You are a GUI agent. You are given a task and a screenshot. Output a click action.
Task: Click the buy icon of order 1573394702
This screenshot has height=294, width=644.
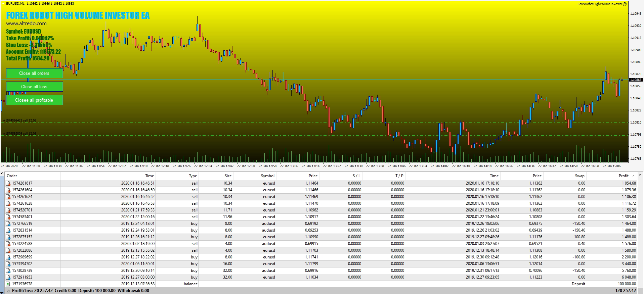point(8,264)
